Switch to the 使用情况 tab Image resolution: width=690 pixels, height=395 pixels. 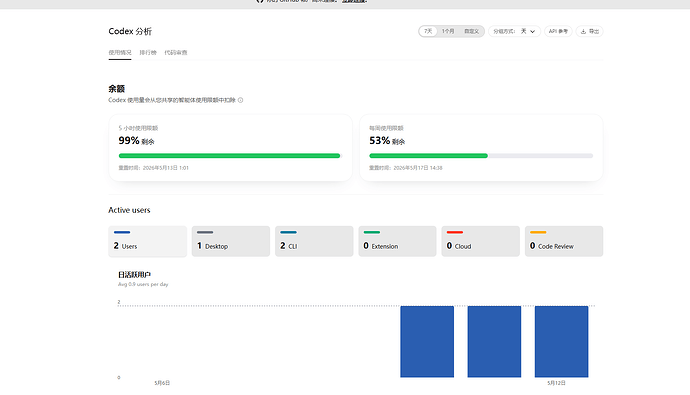coord(120,52)
